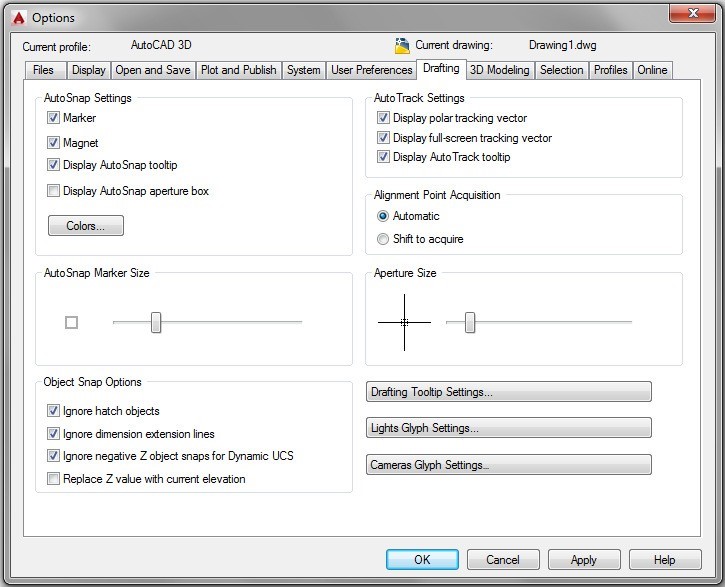Open AutoSnap Colors dialog
This screenshot has width=725, height=587.
(x=86, y=226)
